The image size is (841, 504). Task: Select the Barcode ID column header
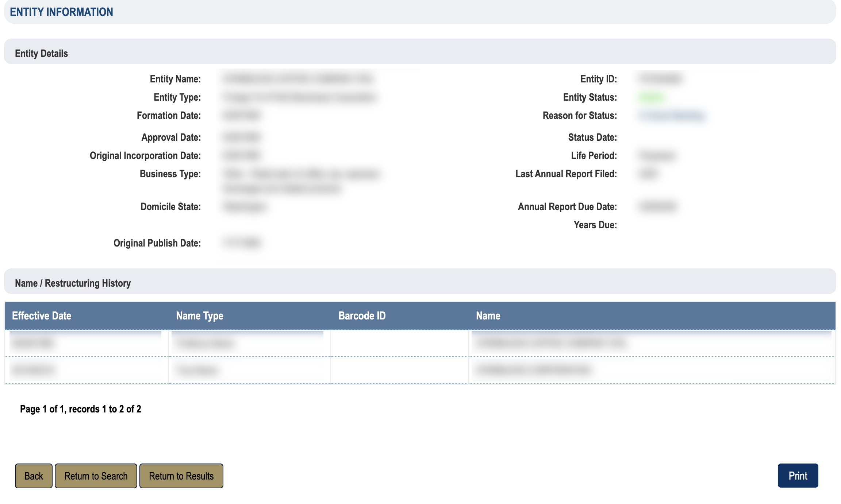coord(362,316)
